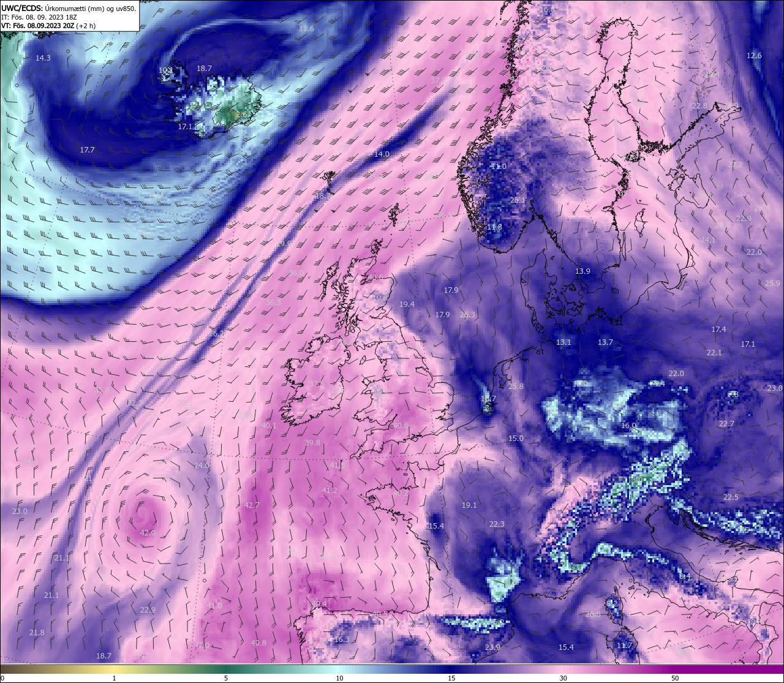The image size is (784, 683).
Task: Click the color scale tick label 15
Action: click(x=451, y=679)
